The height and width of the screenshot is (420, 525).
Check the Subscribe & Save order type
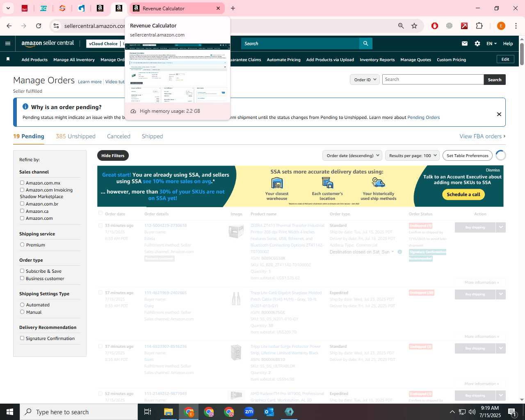pyautogui.click(x=22, y=271)
